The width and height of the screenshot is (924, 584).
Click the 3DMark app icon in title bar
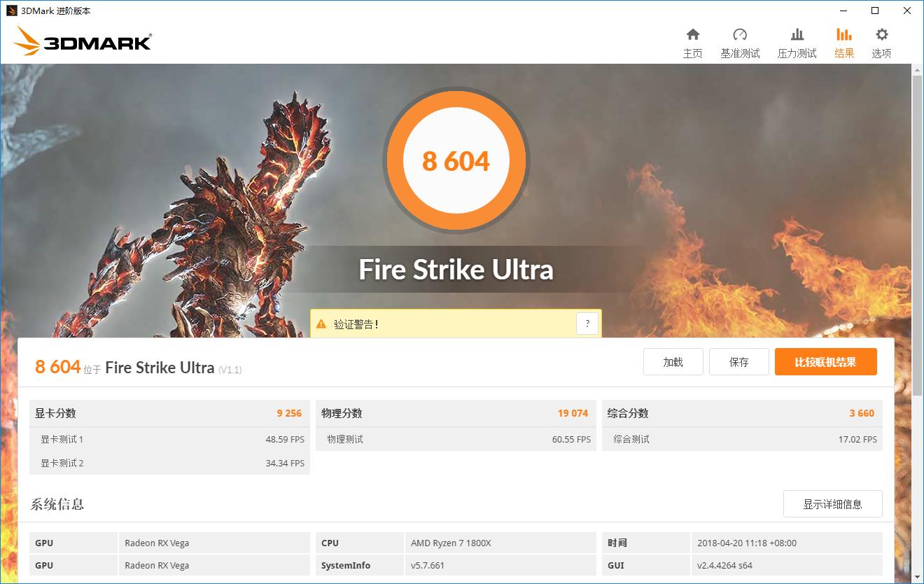10,11
